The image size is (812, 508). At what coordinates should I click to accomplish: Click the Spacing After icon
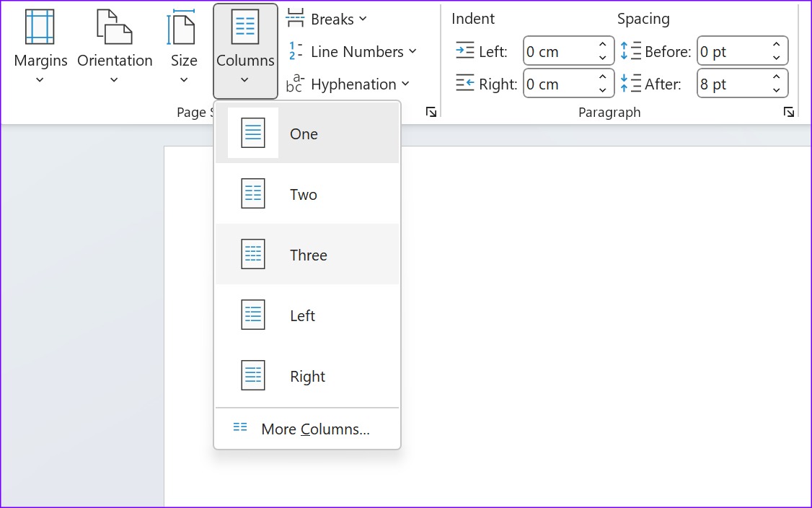(630, 83)
